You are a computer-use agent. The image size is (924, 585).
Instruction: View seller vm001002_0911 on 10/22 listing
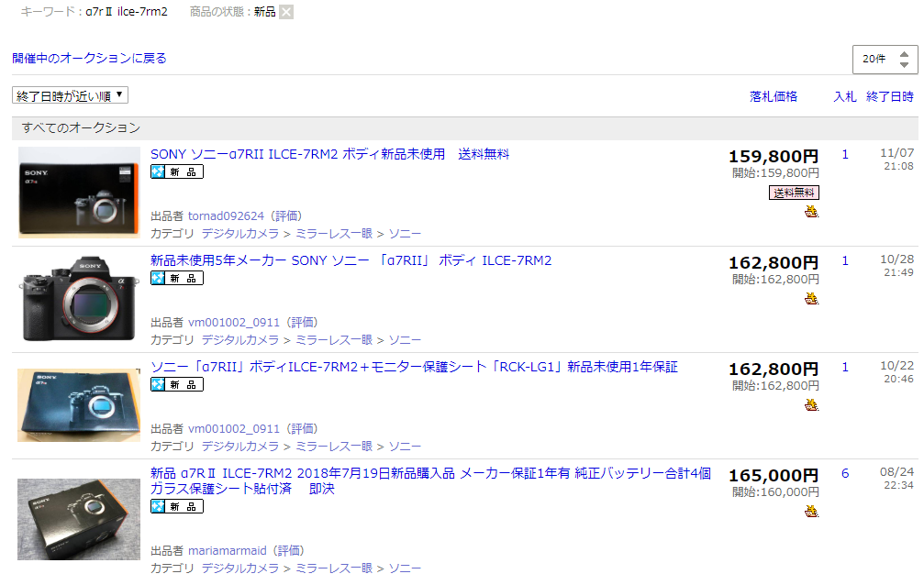pyautogui.click(x=234, y=429)
